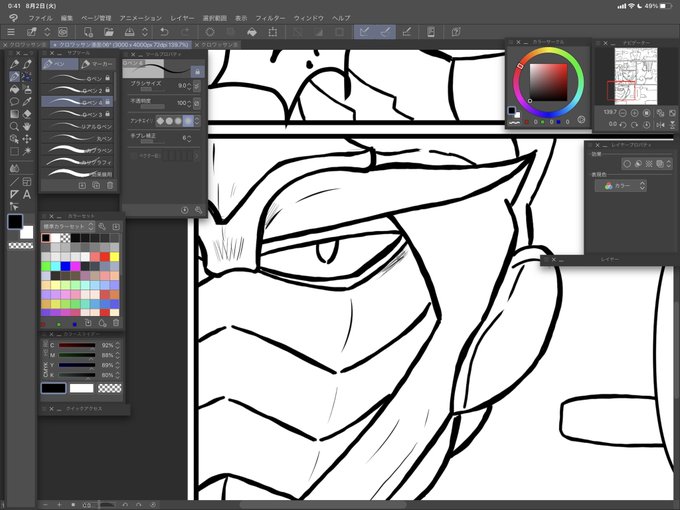Viewport: 680px width, 510px height.
Task: Select the Zoom magnifier tool
Action: click(14, 127)
